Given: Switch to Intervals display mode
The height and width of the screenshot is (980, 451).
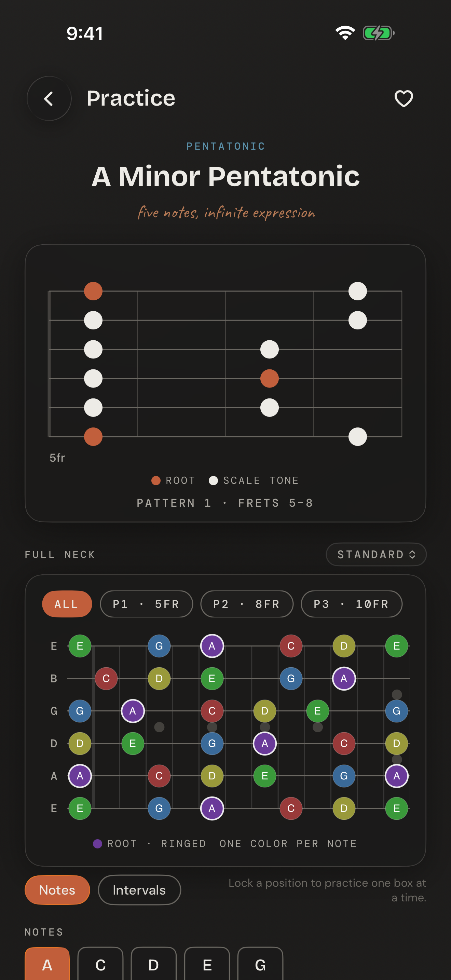Looking at the screenshot, I should (x=139, y=890).
